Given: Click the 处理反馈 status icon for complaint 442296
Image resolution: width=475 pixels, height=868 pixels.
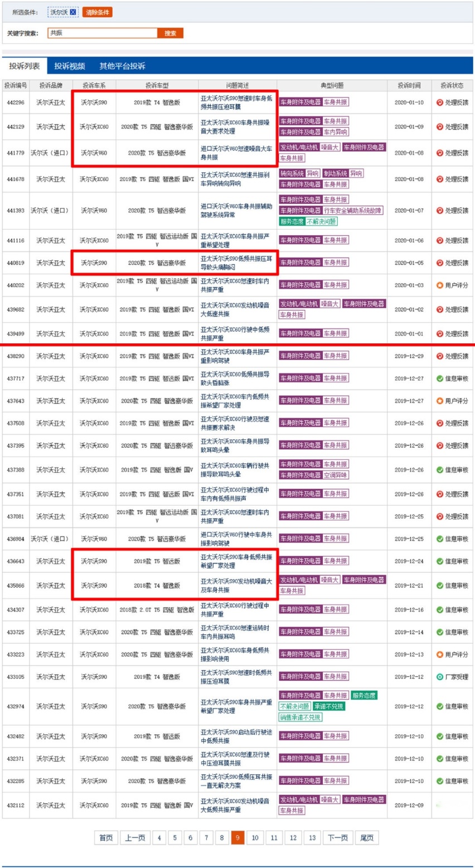Looking at the screenshot, I should [439, 103].
